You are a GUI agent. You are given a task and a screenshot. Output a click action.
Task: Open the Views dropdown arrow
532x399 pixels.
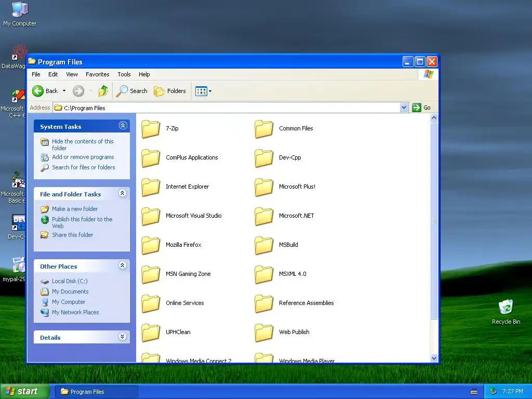[210, 91]
